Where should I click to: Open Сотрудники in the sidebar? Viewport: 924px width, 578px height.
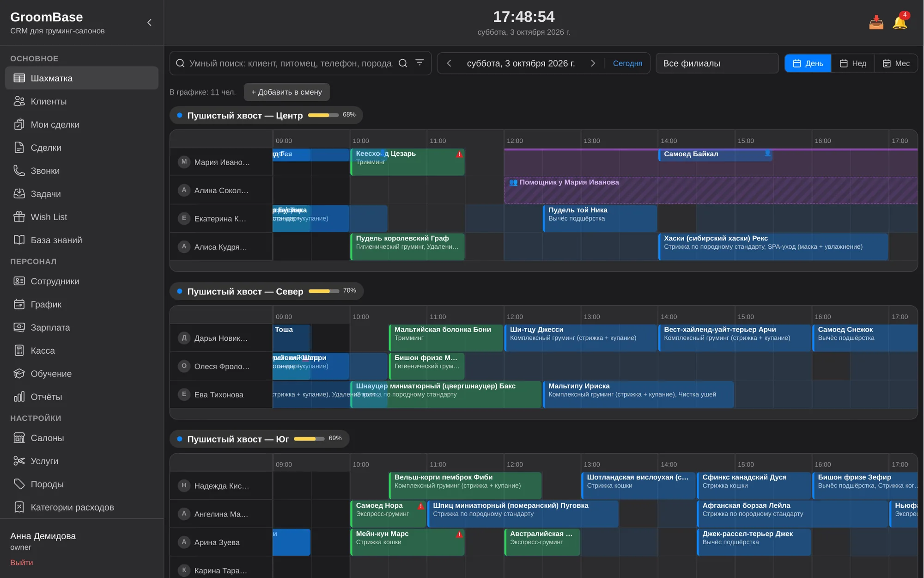(82, 281)
